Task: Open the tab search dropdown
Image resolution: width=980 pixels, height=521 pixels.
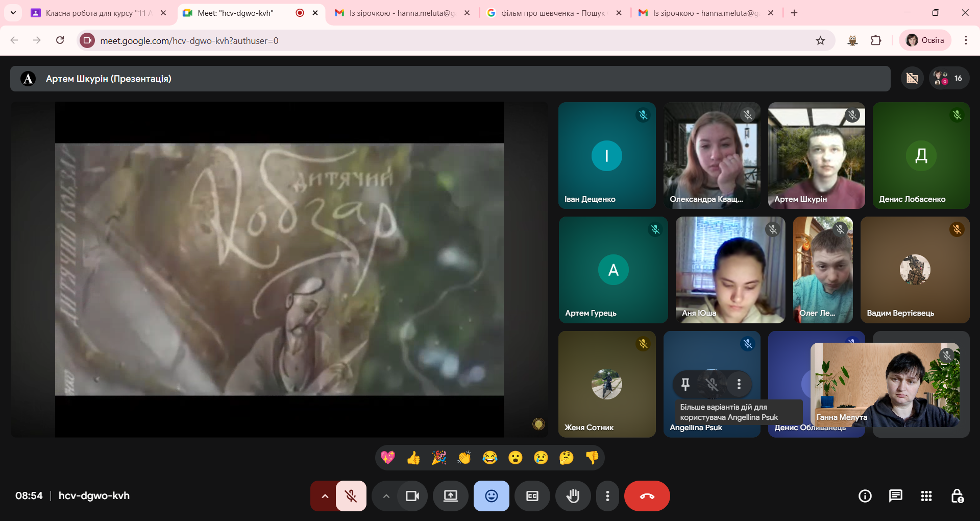Action: 13,13
